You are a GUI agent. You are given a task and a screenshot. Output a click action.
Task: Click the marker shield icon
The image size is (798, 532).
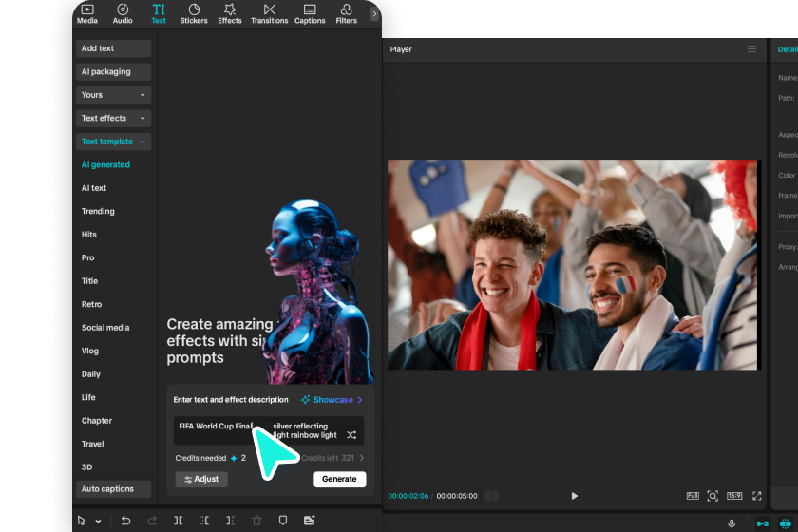283,521
